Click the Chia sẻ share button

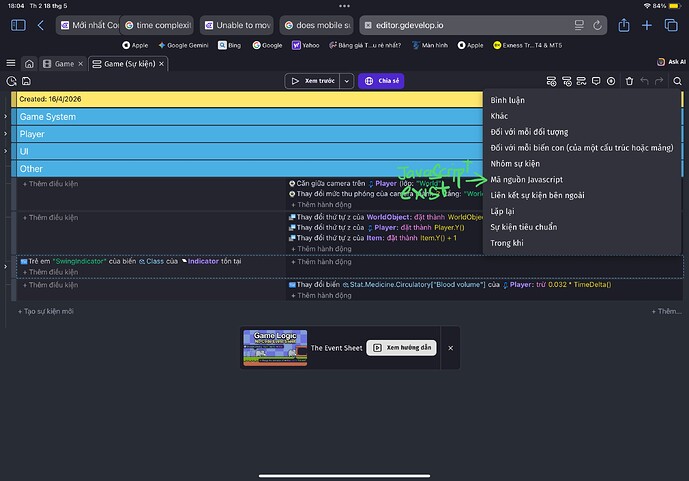pos(381,81)
